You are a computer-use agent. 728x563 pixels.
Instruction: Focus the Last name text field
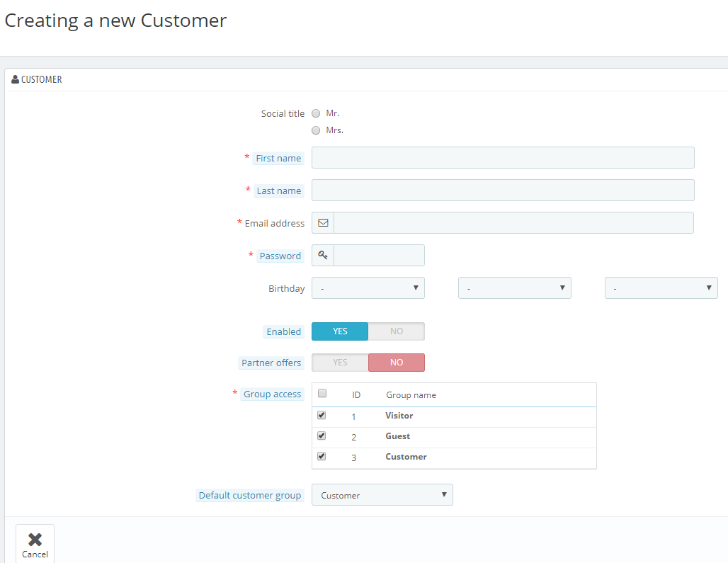[x=503, y=190]
